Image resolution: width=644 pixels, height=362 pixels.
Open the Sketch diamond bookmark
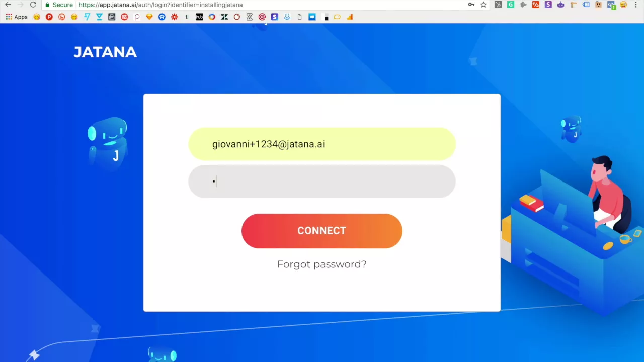tap(149, 17)
